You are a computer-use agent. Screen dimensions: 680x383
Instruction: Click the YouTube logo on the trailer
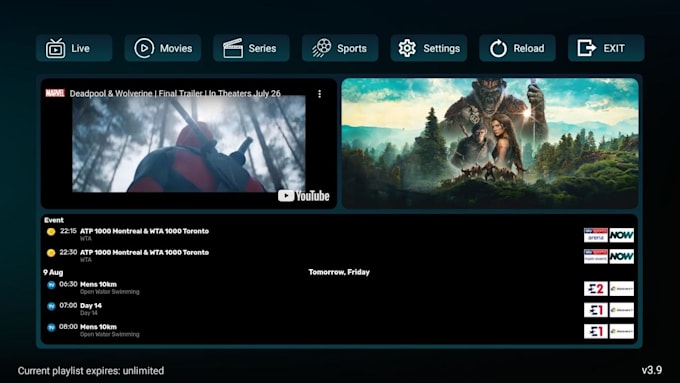304,196
